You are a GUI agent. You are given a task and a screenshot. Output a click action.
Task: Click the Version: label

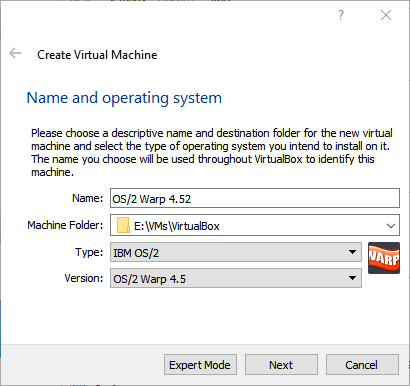84,278
